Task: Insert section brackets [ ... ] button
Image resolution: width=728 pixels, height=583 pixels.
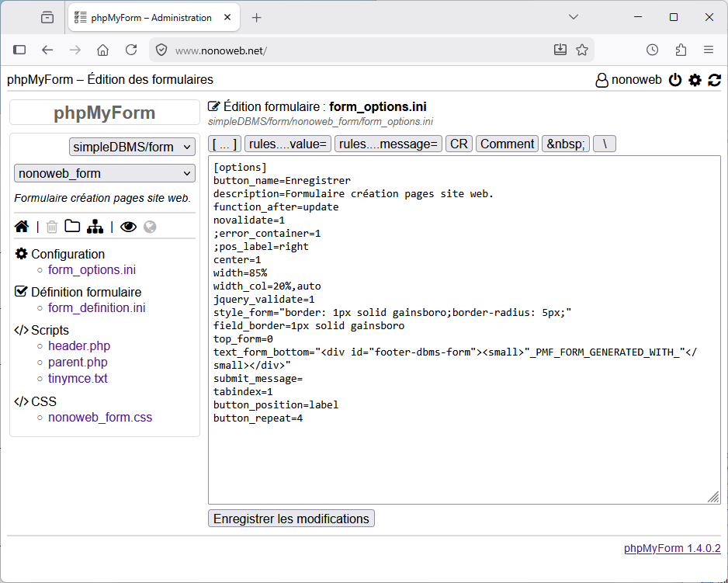Action: tap(225, 144)
